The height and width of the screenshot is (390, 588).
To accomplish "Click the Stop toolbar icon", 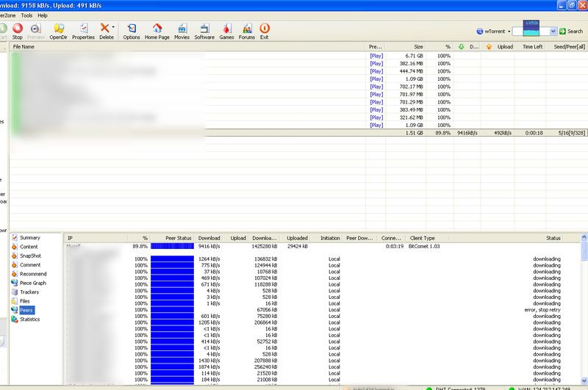I will pos(17,32).
